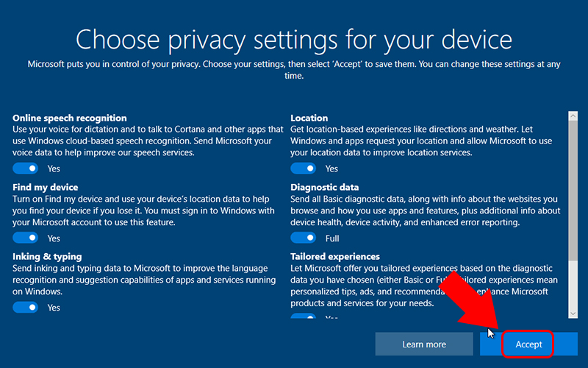This screenshot has height=368, width=588.
Task: Open the Learn more button
Action: coord(424,344)
